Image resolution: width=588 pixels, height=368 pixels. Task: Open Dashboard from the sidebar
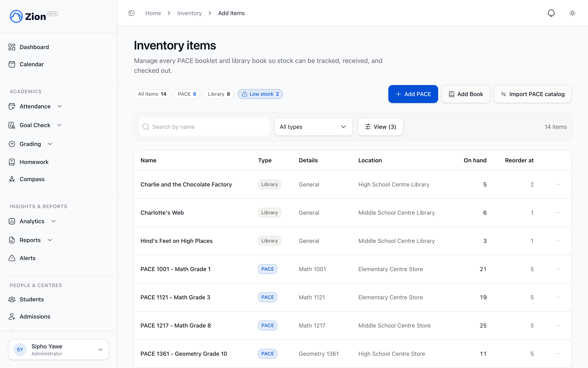[x=29, y=47]
